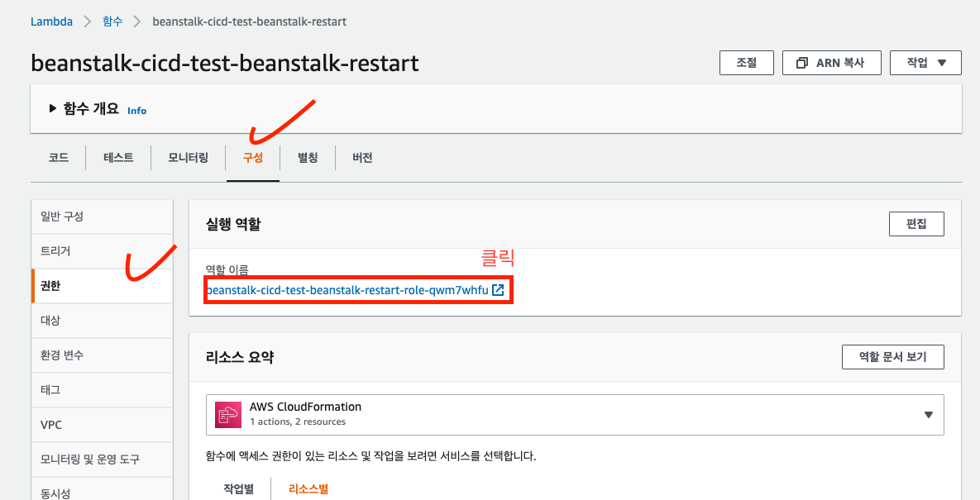Select 트리거 in the sidebar
The width and height of the screenshot is (980, 500).
102,251
